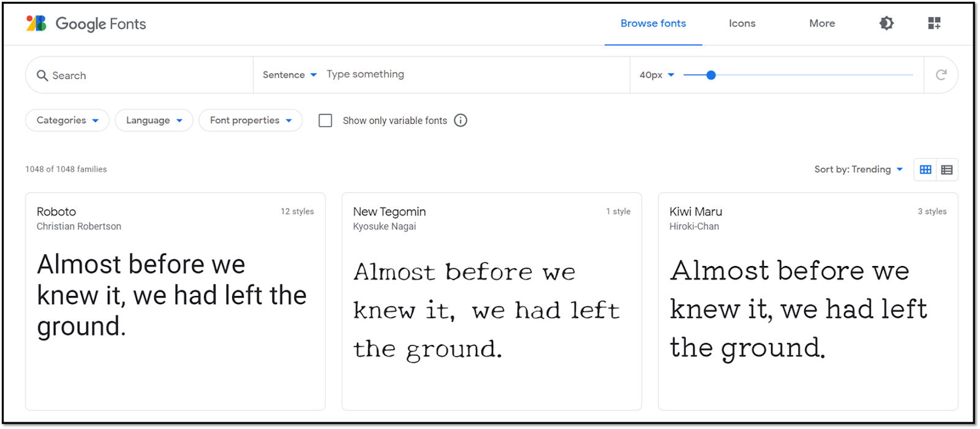Screen dimensions: 980x429
Task: Open the Sentence preview type dropdown
Action: pos(290,75)
